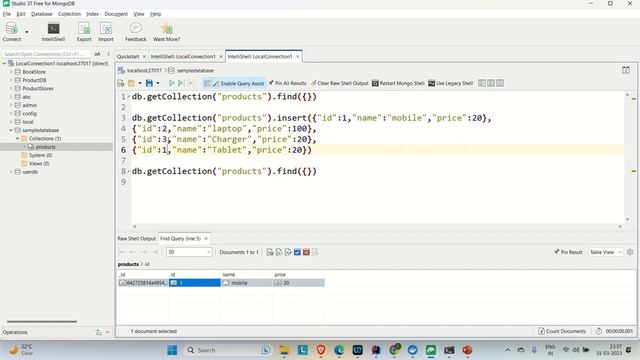640x360 pixels.
Task: Click the Count Documents button
Action: pyautogui.click(x=562, y=331)
